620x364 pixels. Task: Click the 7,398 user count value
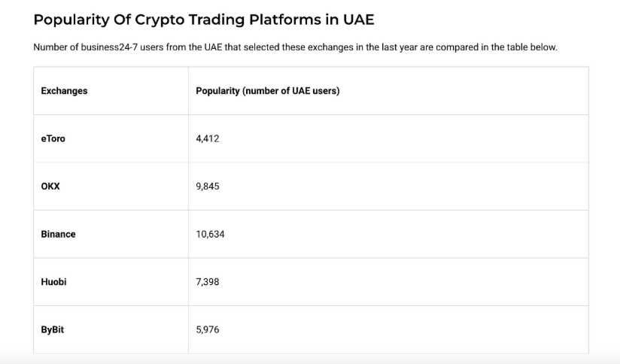[207, 282]
